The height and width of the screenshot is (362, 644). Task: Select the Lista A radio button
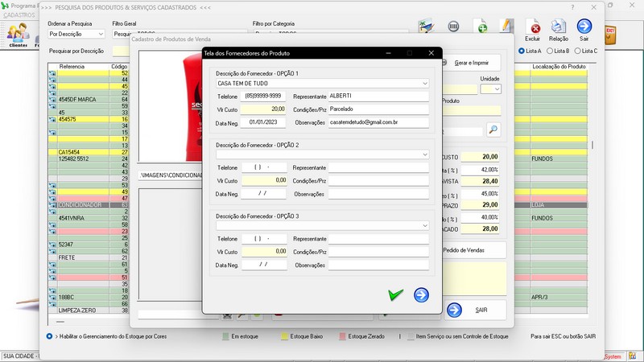click(521, 51)
